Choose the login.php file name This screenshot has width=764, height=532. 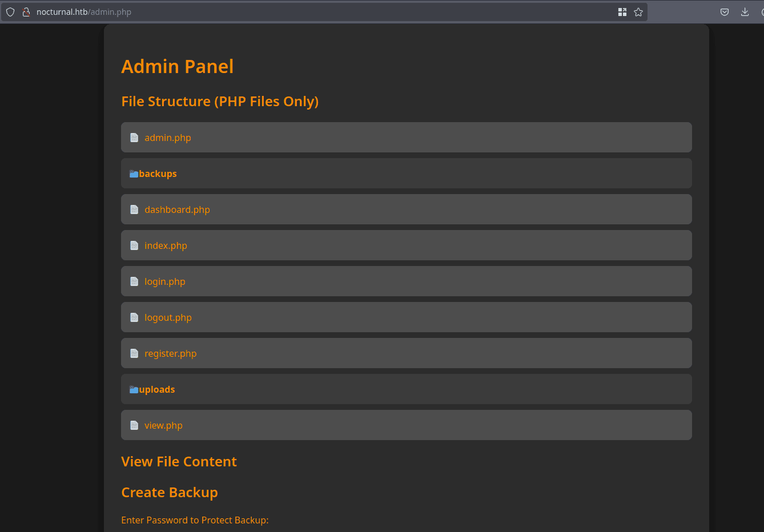click(164, 281)
